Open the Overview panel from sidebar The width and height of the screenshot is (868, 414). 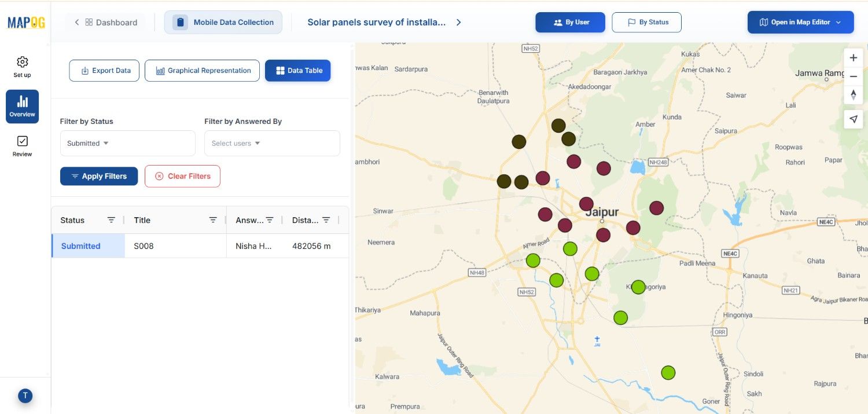(x=22, y=106)
